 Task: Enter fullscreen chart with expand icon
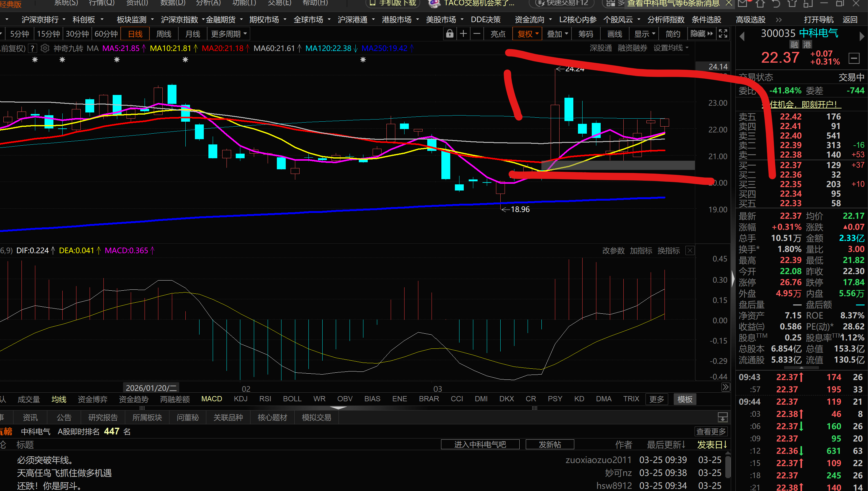point(723,34)
